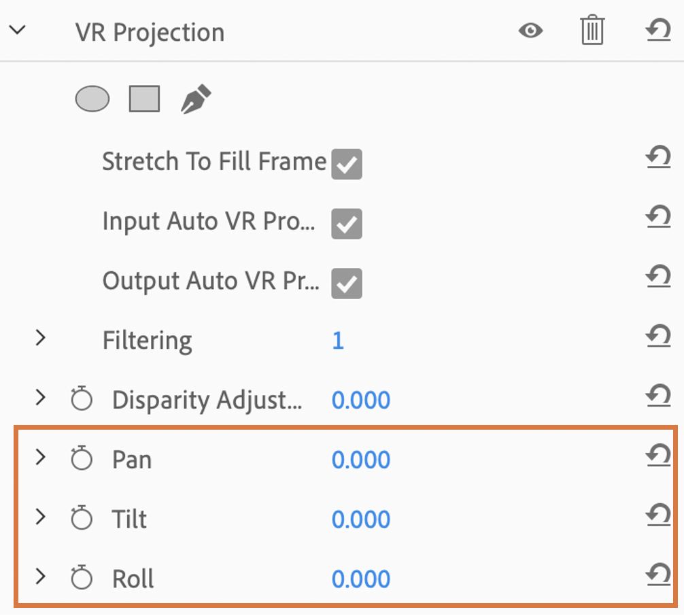Enable Disparity Adjustment keyframe stopwatch

coord(82,400)
